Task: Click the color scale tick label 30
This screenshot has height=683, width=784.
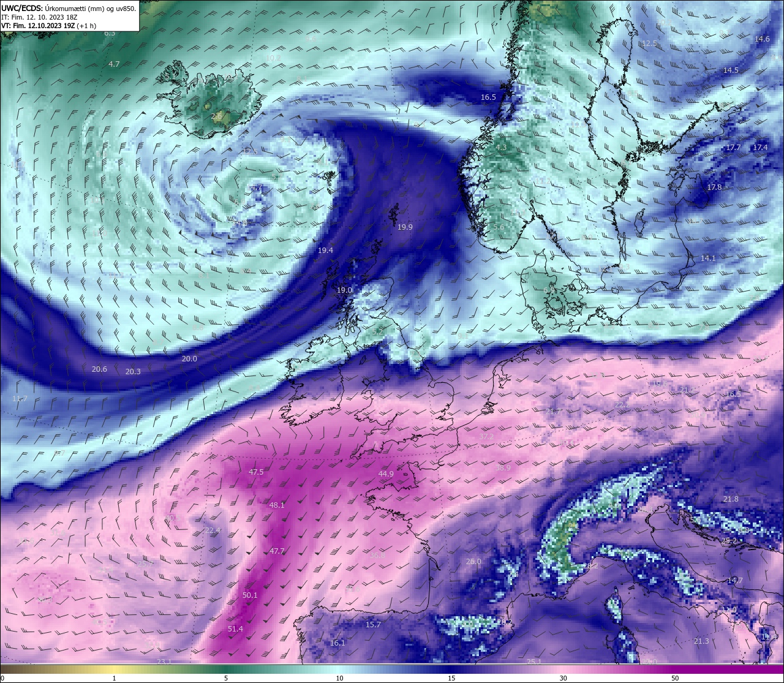Action: (563, 678)
